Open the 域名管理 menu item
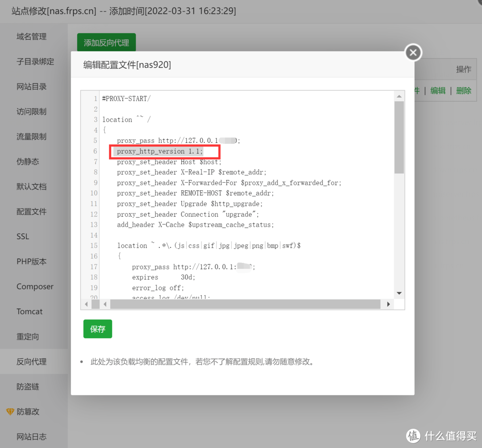The width and height of the screenshot is (482, 448). tap(31, 37)
